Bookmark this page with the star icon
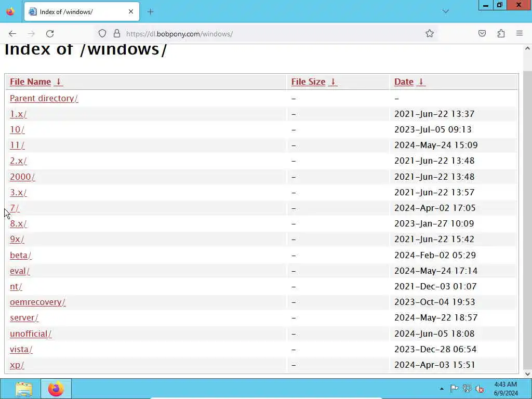The height and width of the screenshot is (399, 532). (x=430, y=33)
